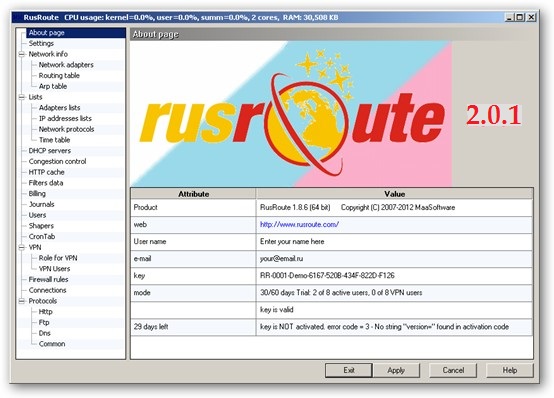Open the Shapers page
554x398 pixels.
pyautogui.click(x=41, y=226)
